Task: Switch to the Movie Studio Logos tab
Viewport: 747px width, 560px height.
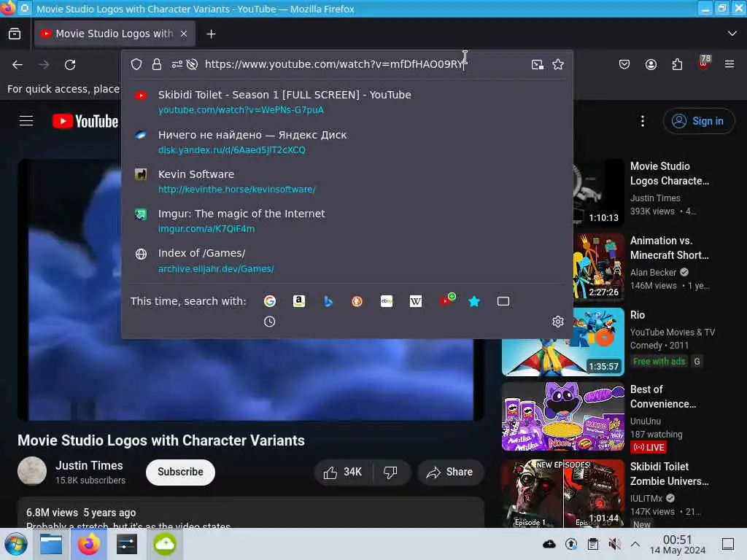Action: pos(115,34)
